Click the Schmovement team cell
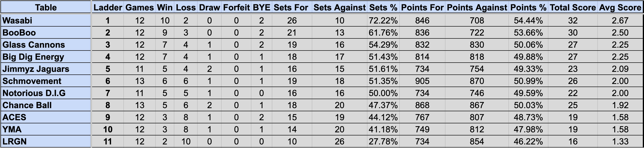 [45, 81]
